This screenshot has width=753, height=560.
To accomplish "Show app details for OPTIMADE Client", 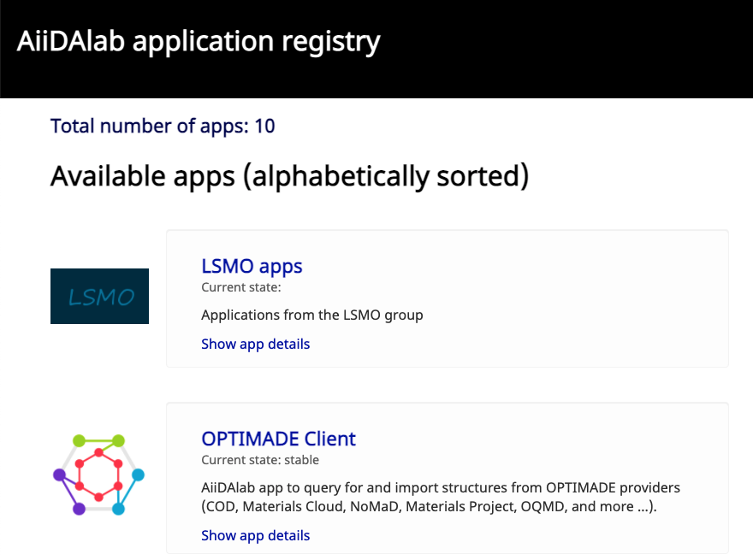I will [x=256, y=535].
